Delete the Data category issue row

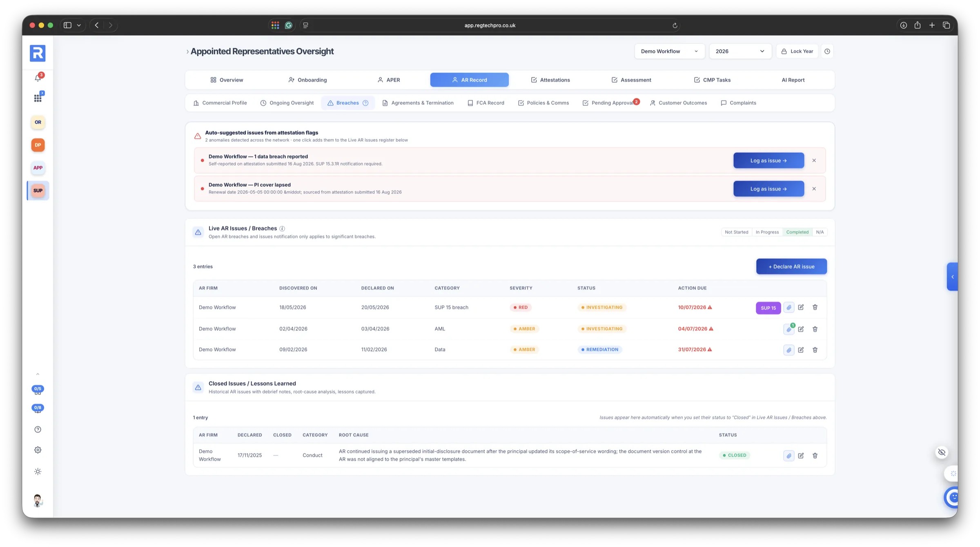tap(815, 350)
